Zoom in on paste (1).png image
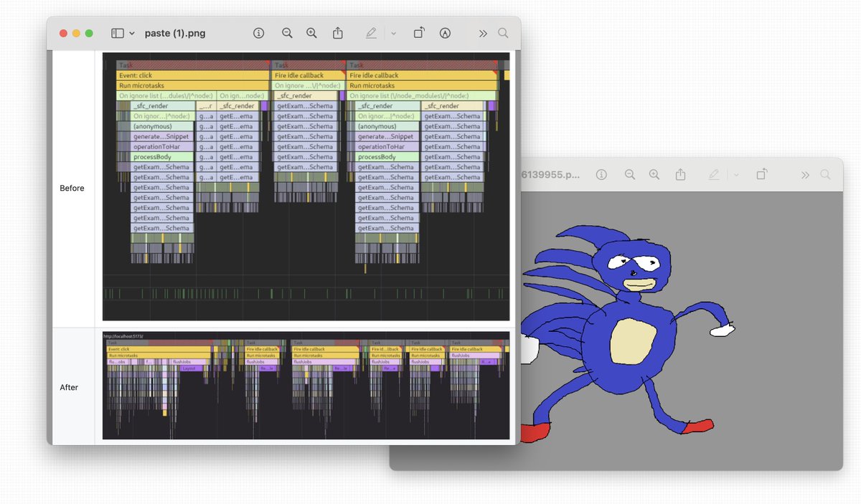Image resolution: width=861 pixels, height=504 pixels. (311, 33)
